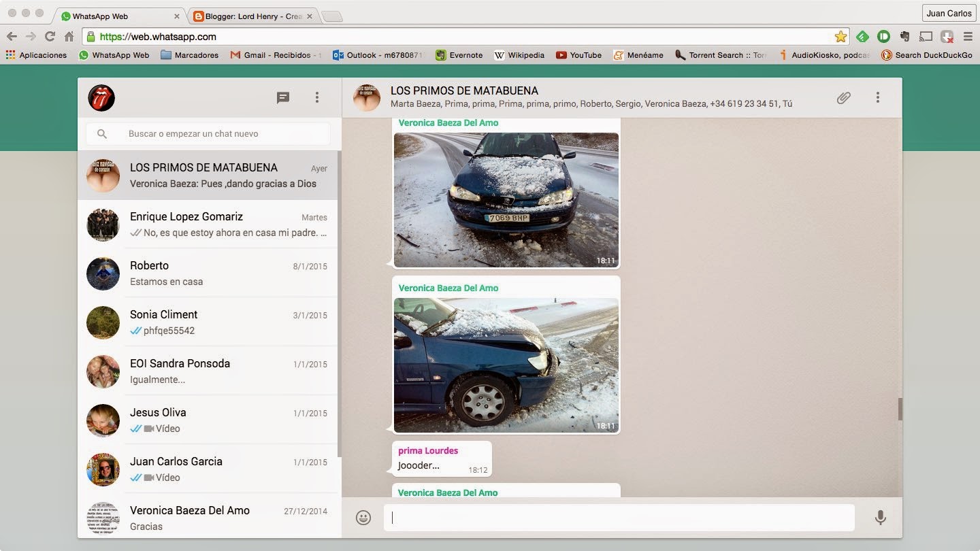Click the red-badged extension icon
Viewport: 980px width, 551px height.
coord(947,37)
